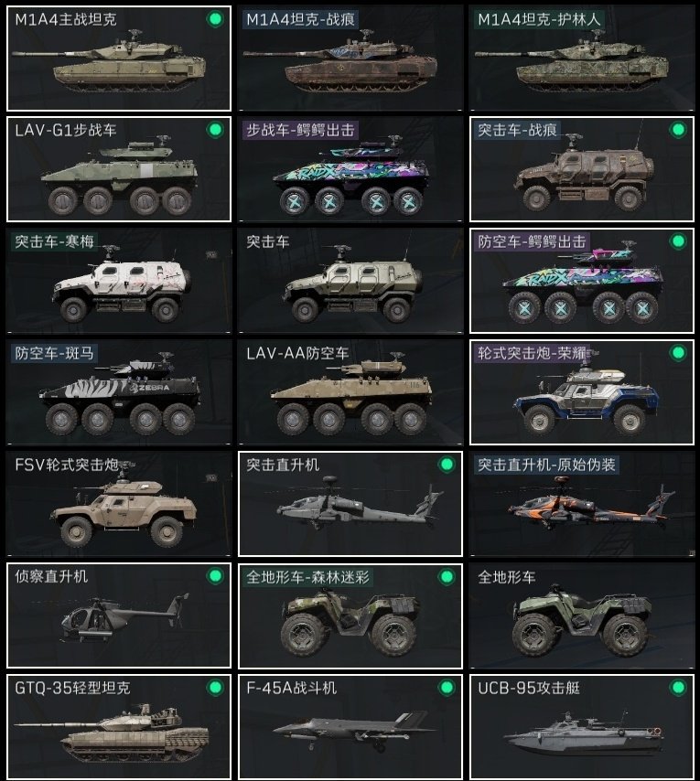The width and height of the screenshot is (700, 781).
Task: Click green indicator on 防空车-鳄鳄出击
Action: 678,241
